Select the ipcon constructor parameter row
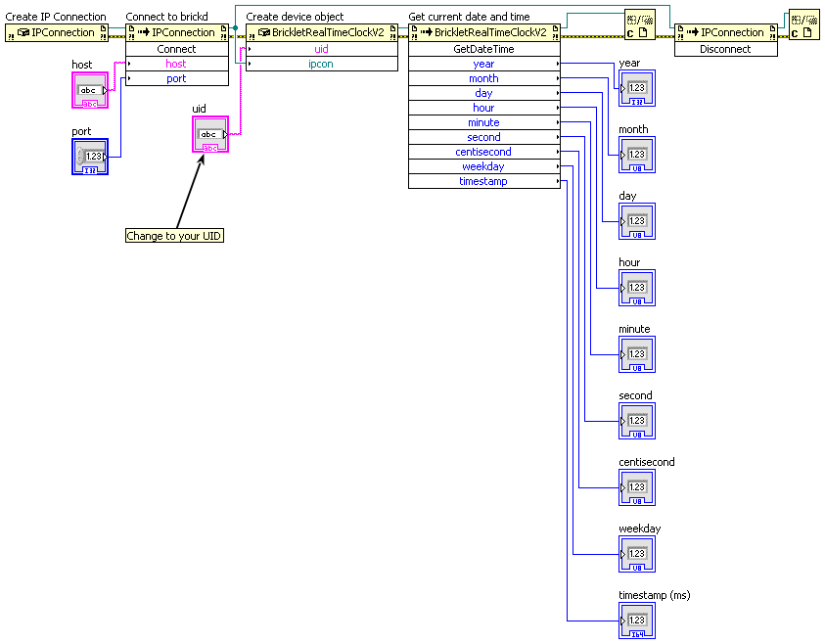The width and height of the screenshot is (825, 644). point(322,64)
